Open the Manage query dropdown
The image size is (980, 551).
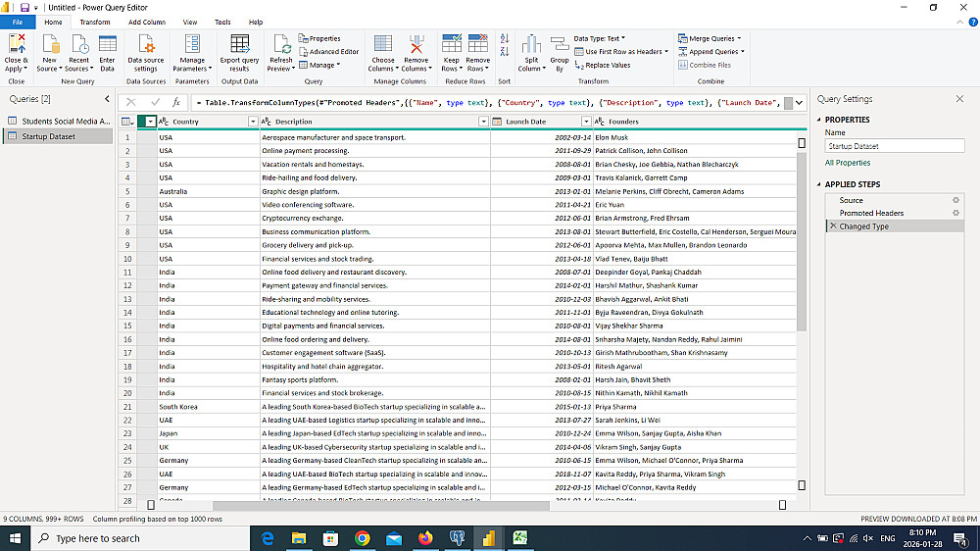pos(319,65)
